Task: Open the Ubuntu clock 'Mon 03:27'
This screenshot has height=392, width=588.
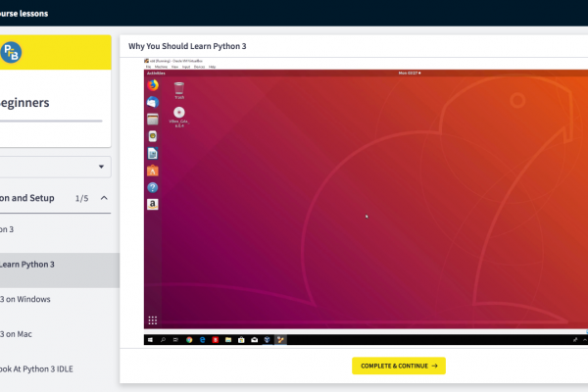Action: click(409, 73)
